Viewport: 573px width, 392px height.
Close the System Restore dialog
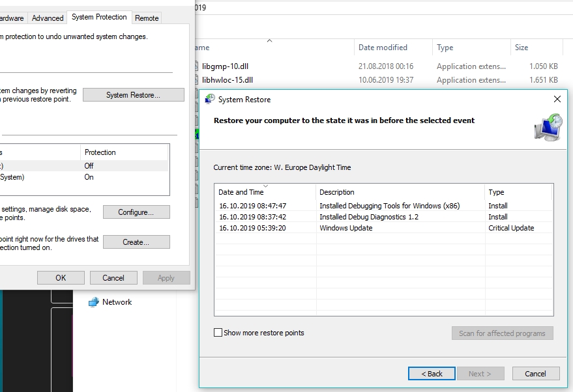pyautogui.click(x=557, y=99)
